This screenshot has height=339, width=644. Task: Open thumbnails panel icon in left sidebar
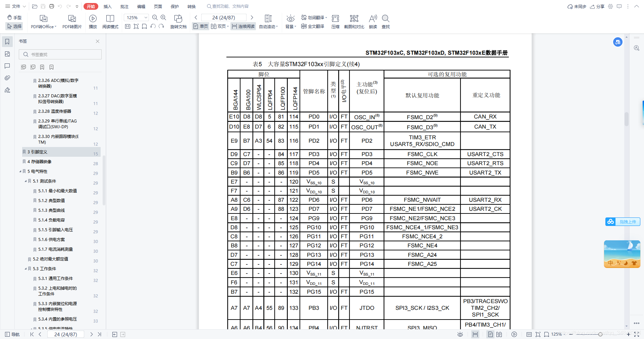point(7,54)
